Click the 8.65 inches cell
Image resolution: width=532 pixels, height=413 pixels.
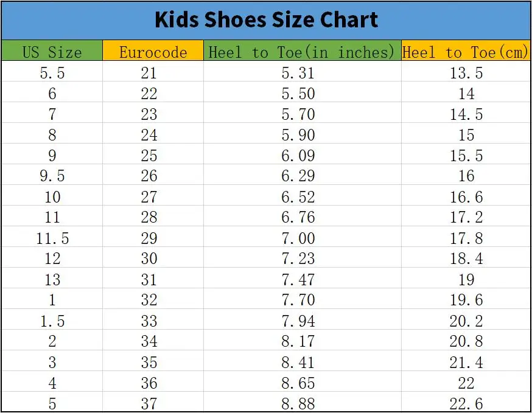tap(298, 383)
